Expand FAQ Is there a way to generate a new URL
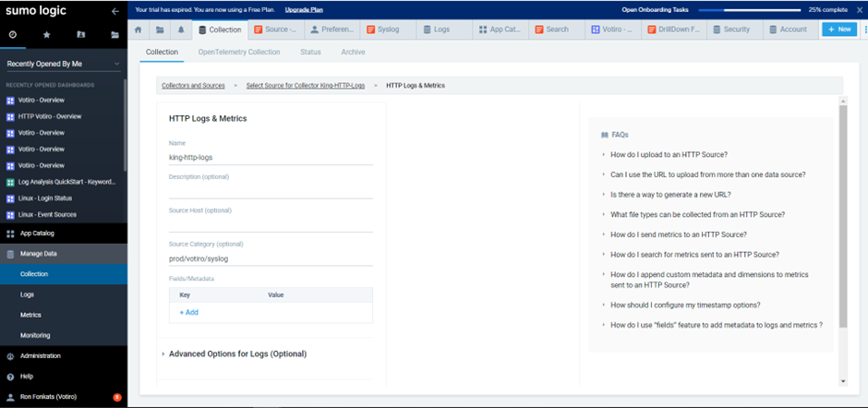The image size is (868, 408). point(671,195)
